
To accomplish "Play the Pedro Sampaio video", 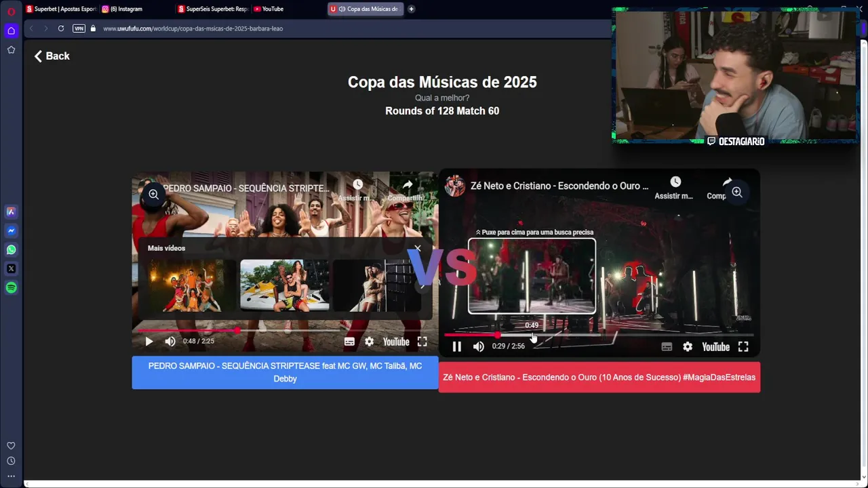I will coord(149,342).
